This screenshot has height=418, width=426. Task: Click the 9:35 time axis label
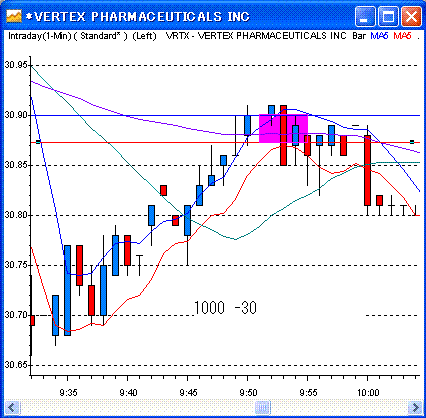tap(68, 393)
